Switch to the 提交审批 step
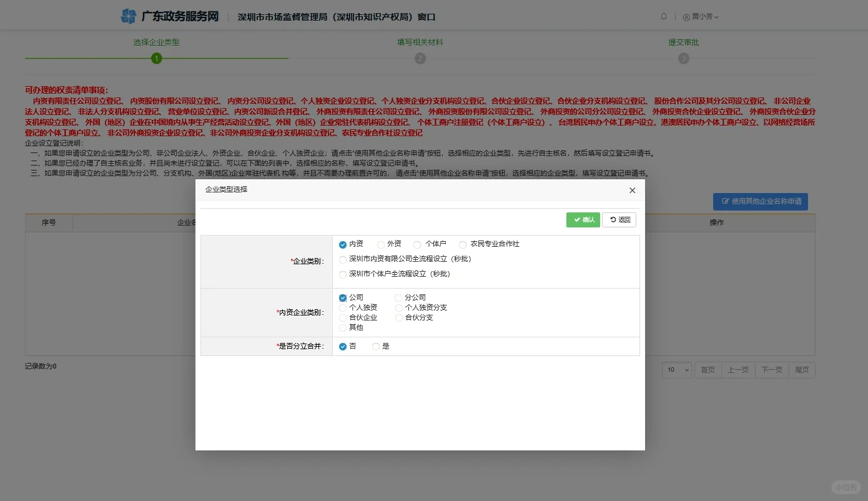The width and height of the screenshot is (868, 501). pyautogui.click(x=683, y=42)
